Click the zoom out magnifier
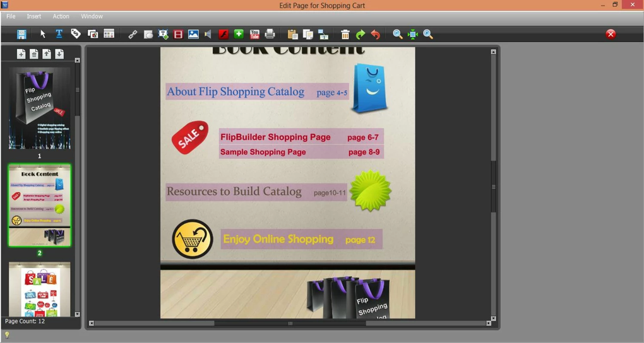The height and width of the screenshot is (343, 644). (x=398, y=35)
